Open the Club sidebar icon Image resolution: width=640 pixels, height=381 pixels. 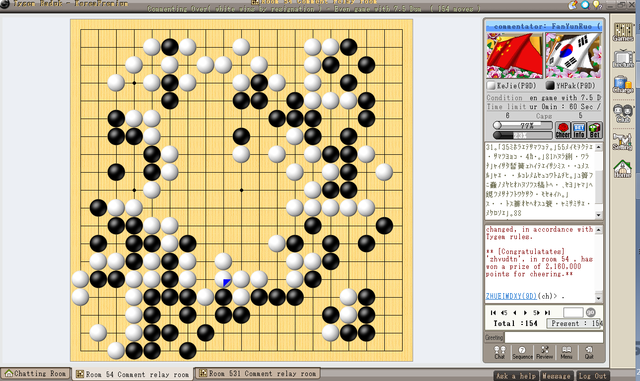(623, 113)
